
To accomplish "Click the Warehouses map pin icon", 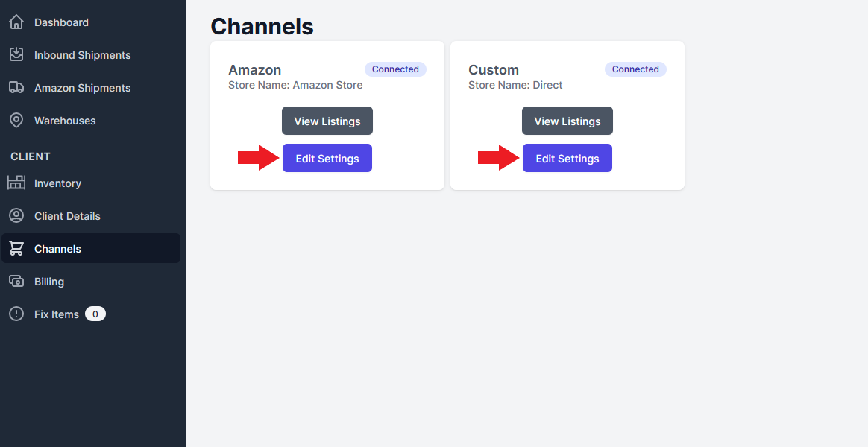I will pyautogui.click(x=16, y=120).
